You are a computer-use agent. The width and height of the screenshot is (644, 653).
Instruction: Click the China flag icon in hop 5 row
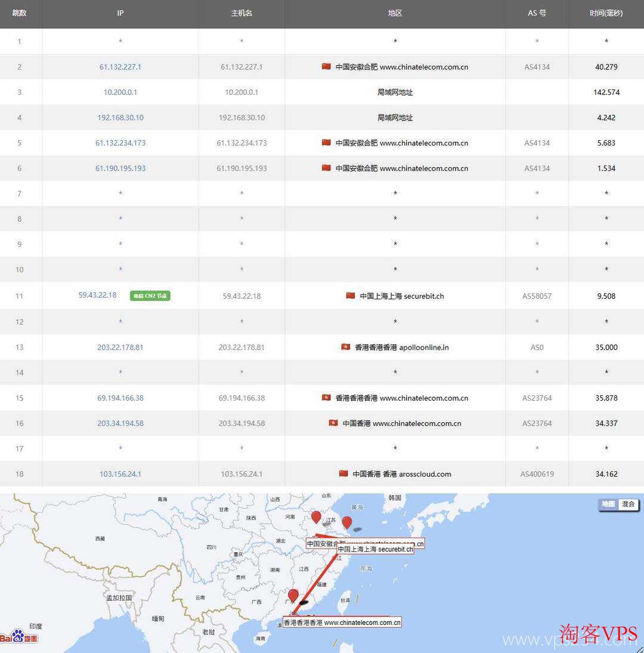click(x=326, y=143)
